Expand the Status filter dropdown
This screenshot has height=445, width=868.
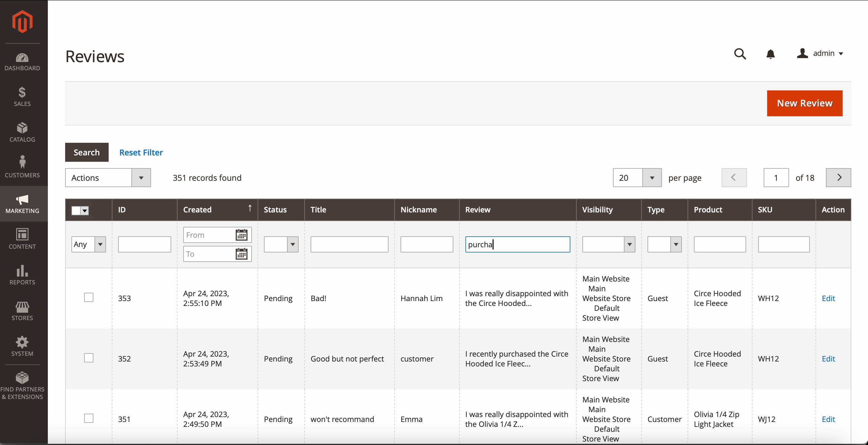281,244
